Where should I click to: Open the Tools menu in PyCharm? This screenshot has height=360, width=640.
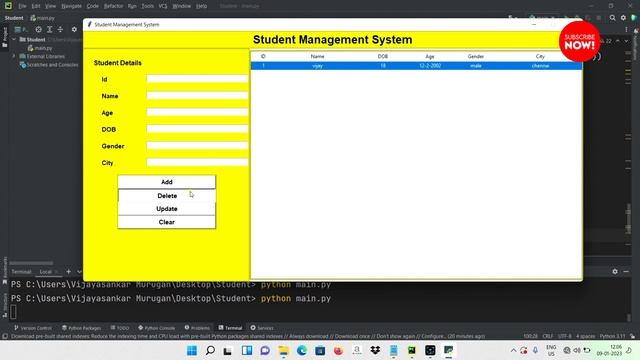click(147, 6)
